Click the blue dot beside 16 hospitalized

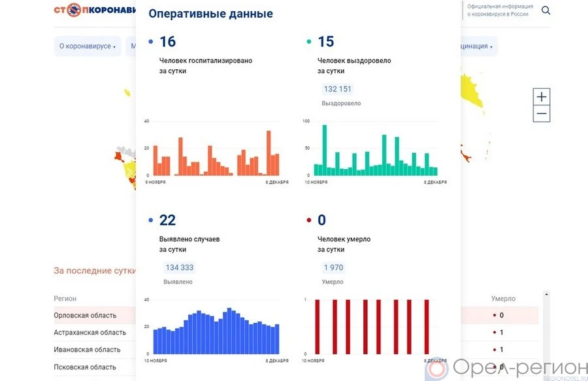point(151,42)
